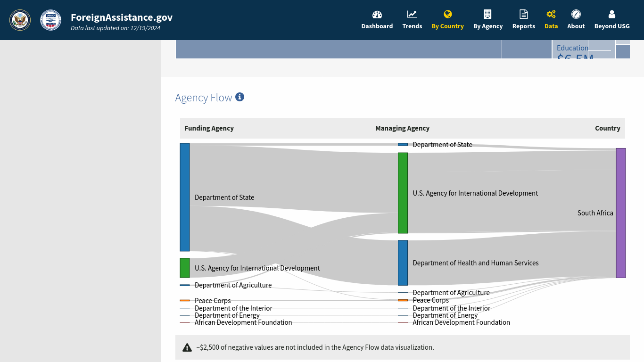This screenshot has height=362, width=644.
Task: Click the Dashboard gauge icon
Action: tap(377, 14)
